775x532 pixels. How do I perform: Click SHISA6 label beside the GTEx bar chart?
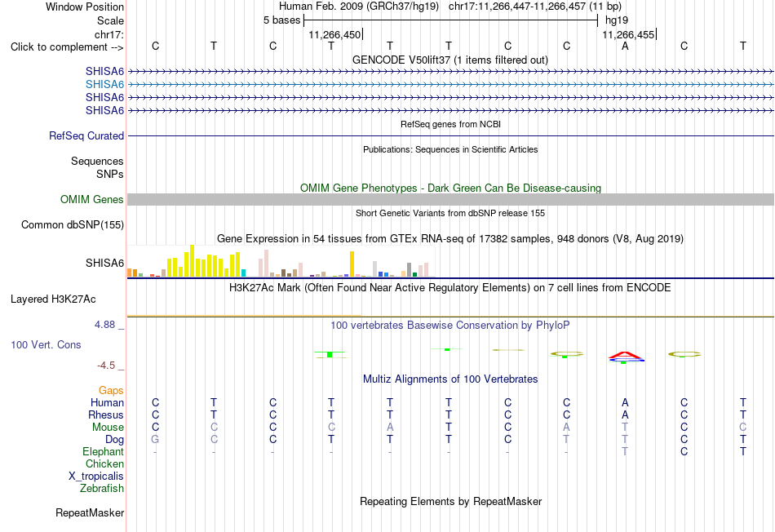(x=104, y=263)
